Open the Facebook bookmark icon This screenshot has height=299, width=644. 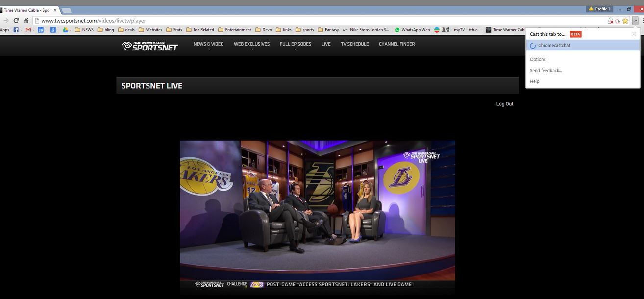click(x=16, y=30)
